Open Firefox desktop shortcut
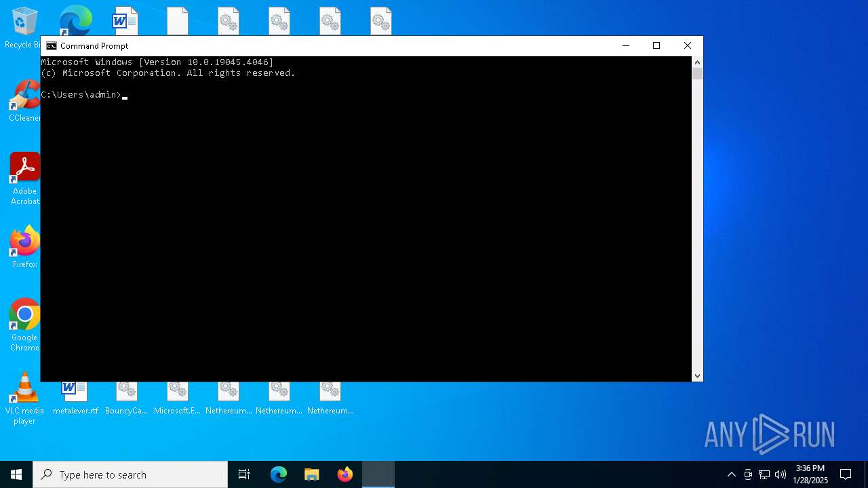 click(24, 247)
